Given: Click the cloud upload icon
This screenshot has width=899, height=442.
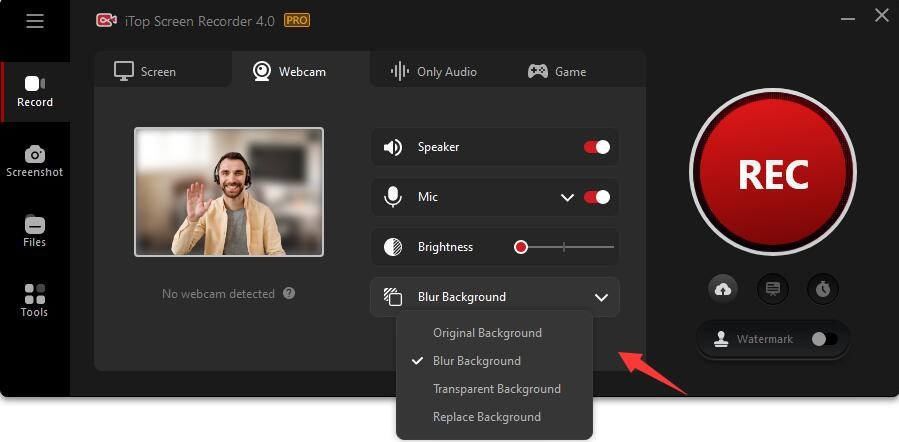Looking at the screenshot, I should click(x=723, y=289).
